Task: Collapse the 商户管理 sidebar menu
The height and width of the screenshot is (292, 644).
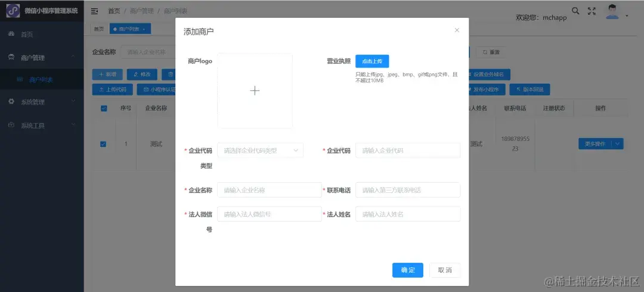Action: click(42, 58)
